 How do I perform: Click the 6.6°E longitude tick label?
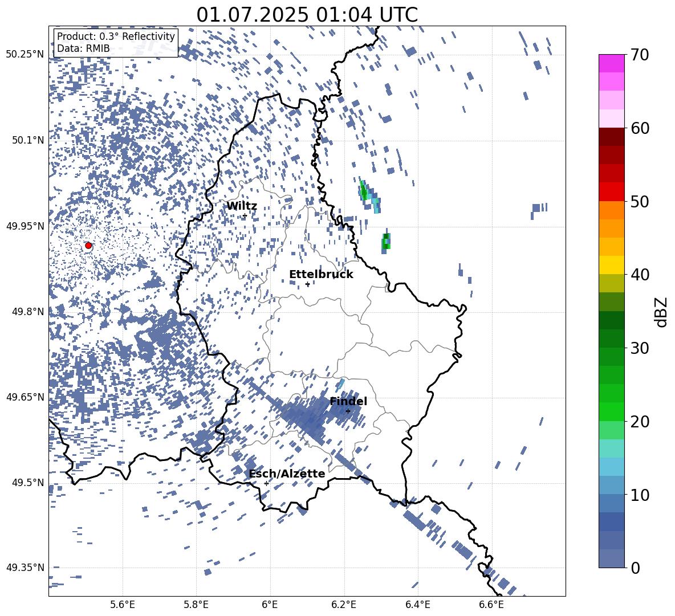(491, 605)
